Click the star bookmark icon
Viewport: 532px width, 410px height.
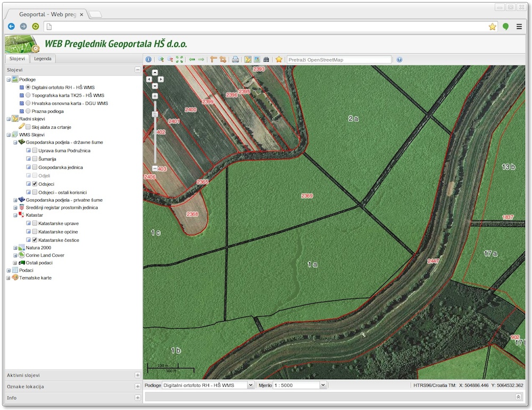pos(279,60)
